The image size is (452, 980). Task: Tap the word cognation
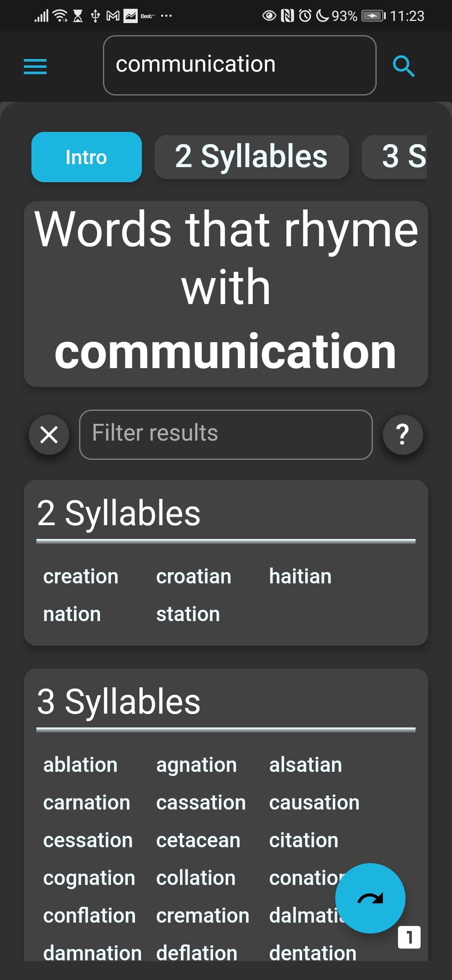coord(89,878)
